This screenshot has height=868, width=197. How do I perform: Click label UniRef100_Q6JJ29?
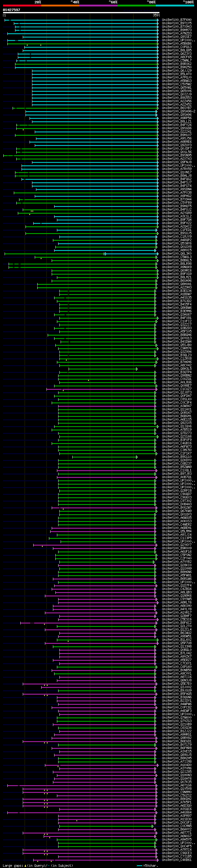[177, 71]
